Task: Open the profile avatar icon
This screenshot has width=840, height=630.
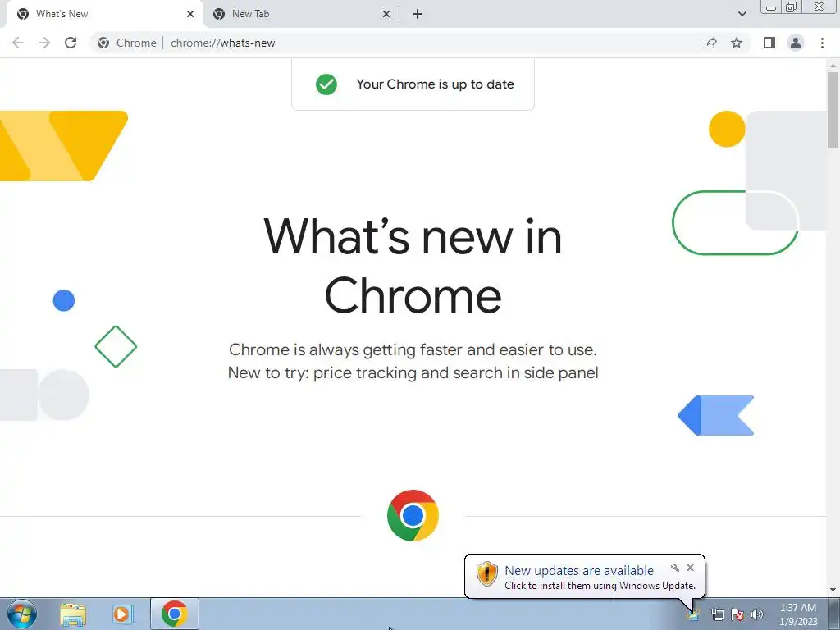Action: (x=796, y=43)
